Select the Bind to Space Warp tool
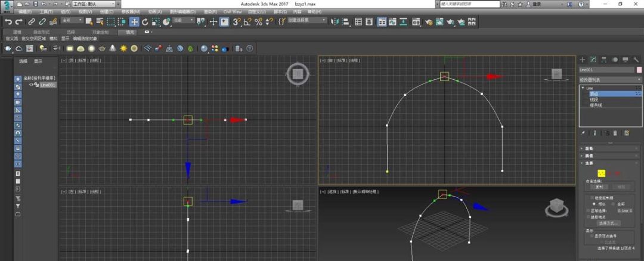The image size is (644, 261). [x=53, y=21]
